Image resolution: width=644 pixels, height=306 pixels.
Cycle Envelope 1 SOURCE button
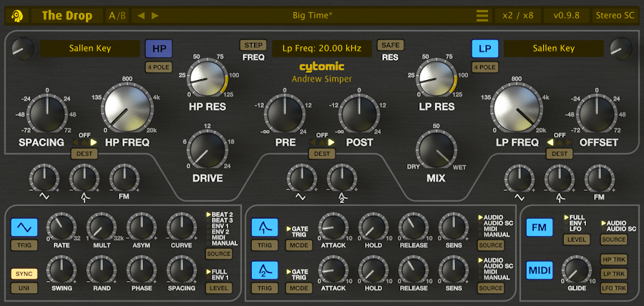pyautogui.click(x=490, y=245)
